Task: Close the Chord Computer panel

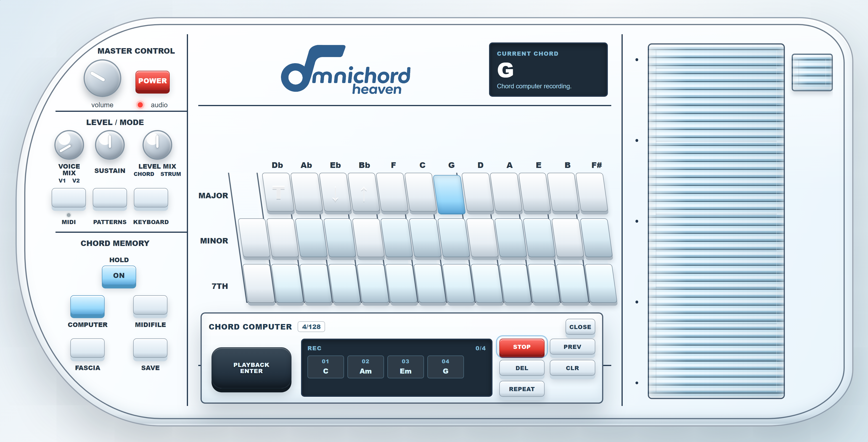Action: (x=580, y=327)
